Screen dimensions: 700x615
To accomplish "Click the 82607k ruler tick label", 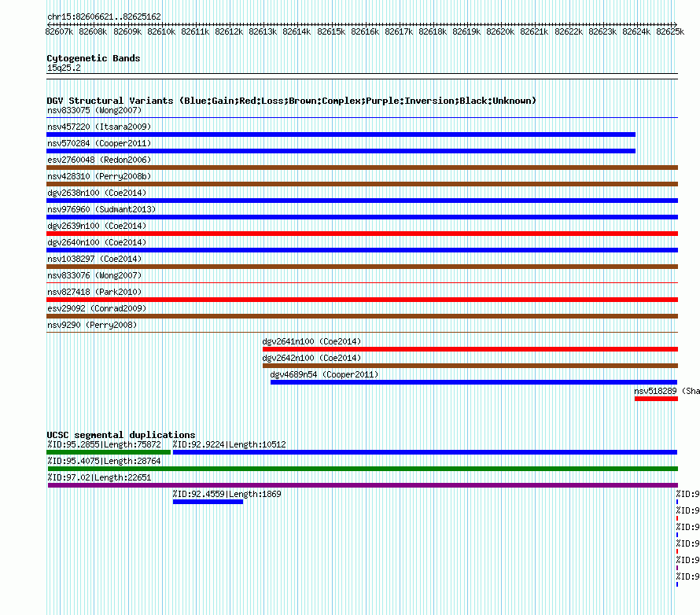I will (59, 31).
